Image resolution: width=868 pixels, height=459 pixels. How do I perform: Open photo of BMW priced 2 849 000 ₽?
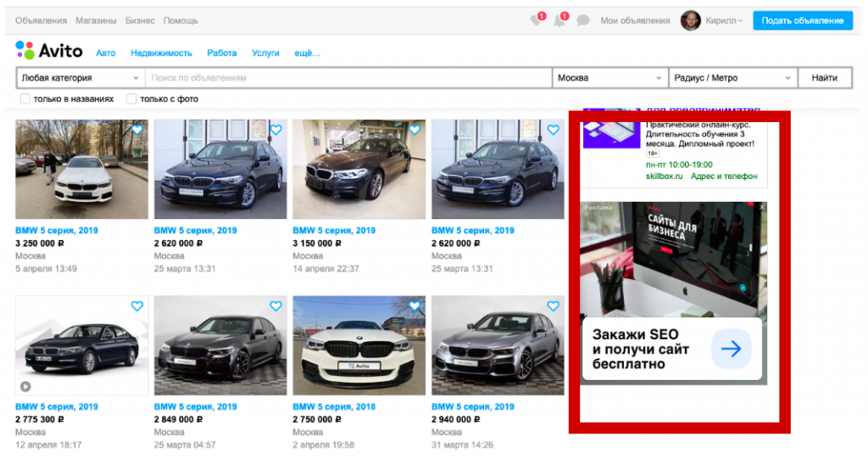220,345
